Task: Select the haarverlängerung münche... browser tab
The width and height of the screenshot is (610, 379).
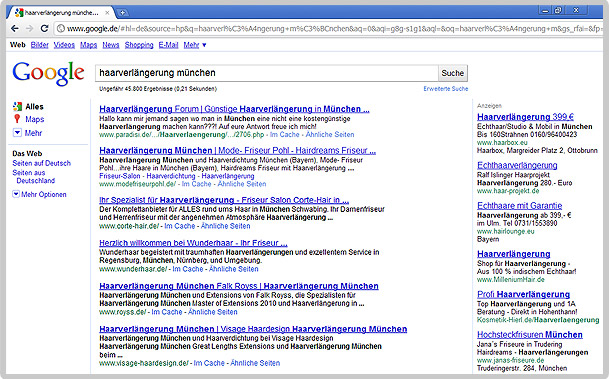Action: tap(61, 12)
